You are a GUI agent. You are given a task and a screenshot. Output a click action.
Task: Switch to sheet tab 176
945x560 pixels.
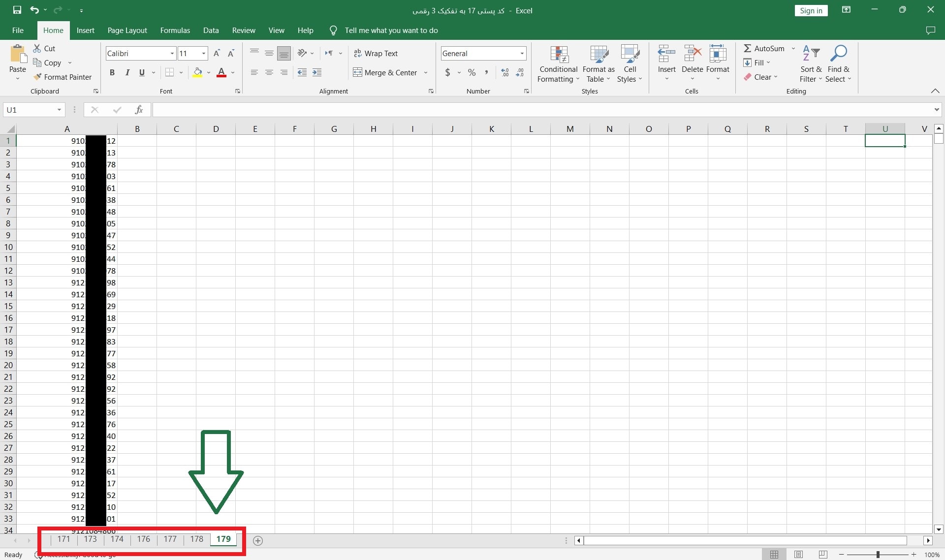[x=143, y=539]
